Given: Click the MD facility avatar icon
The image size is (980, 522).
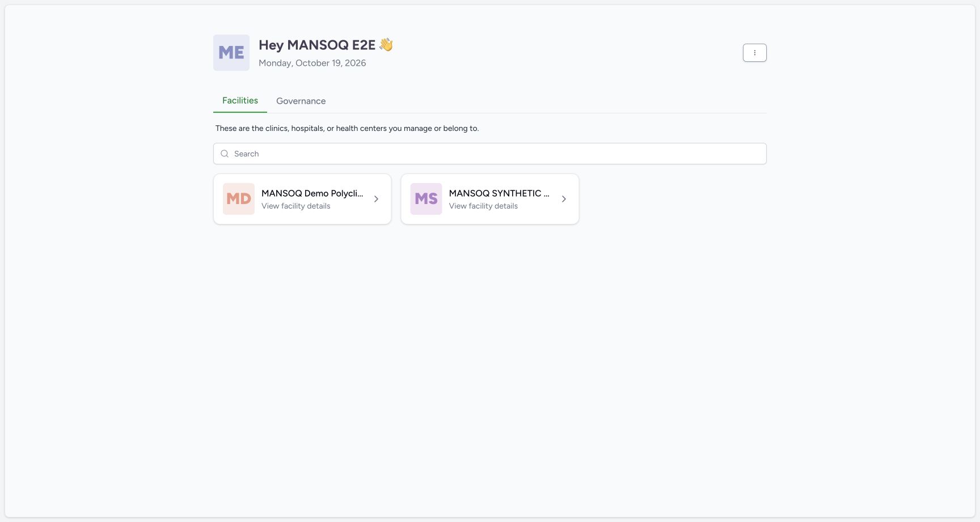Looking at the screenshot, I should [239, 199].
